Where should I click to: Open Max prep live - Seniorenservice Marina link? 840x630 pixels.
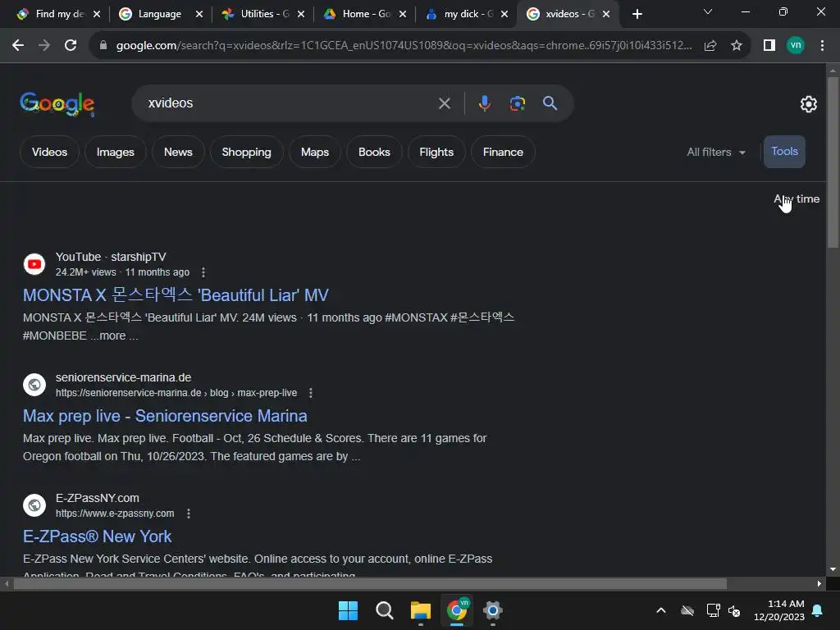tap(165, 416)
